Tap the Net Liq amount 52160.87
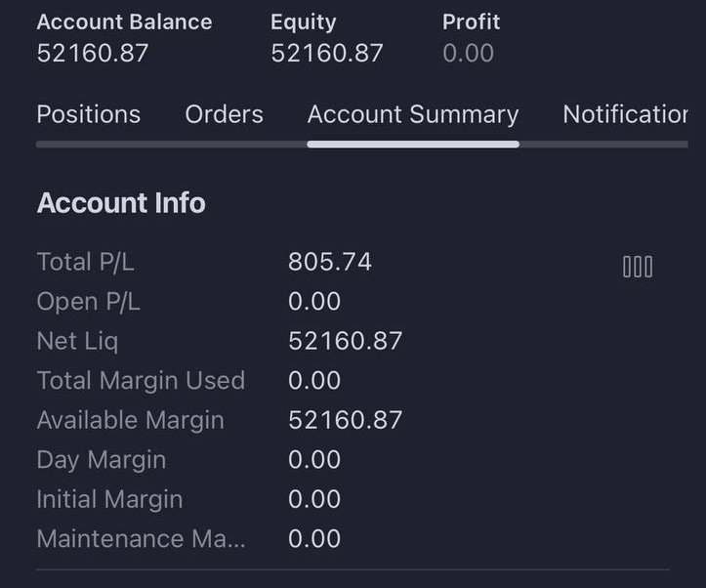Screen dimensions: 706x588 (346, 341)
